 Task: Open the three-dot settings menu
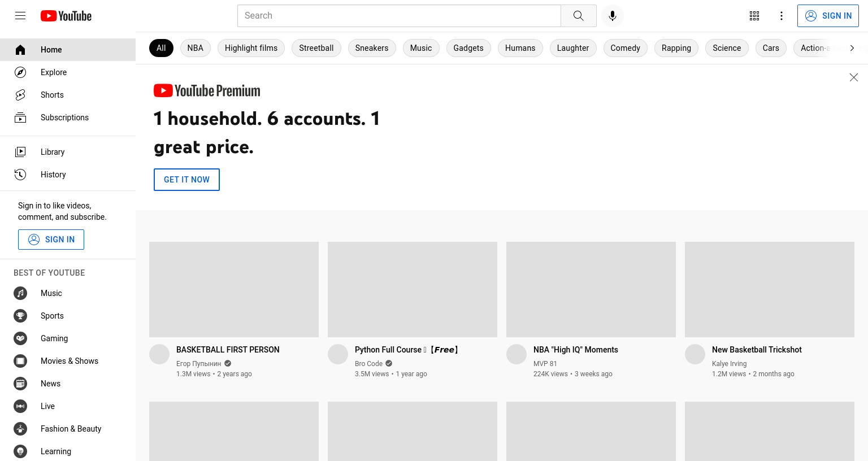782,16
